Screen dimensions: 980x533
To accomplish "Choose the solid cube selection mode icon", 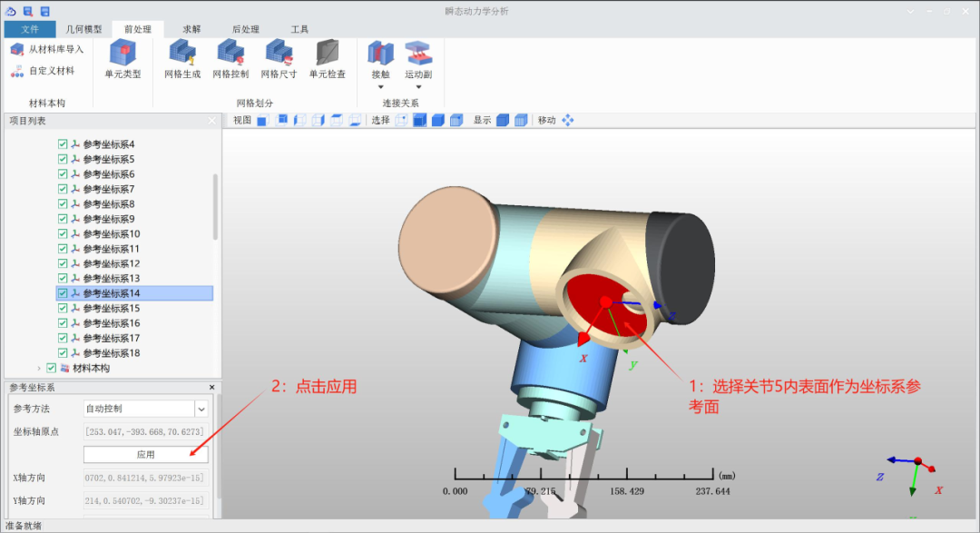I will (438, 120).
